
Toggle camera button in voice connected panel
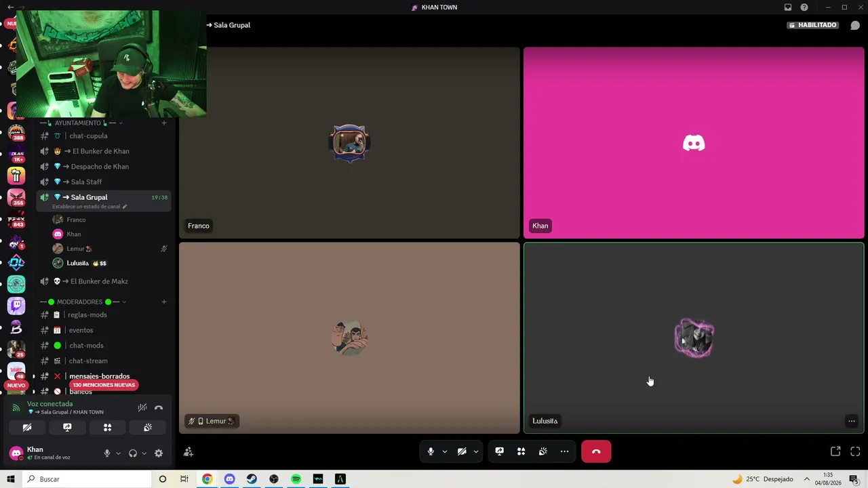click(27, 428)
